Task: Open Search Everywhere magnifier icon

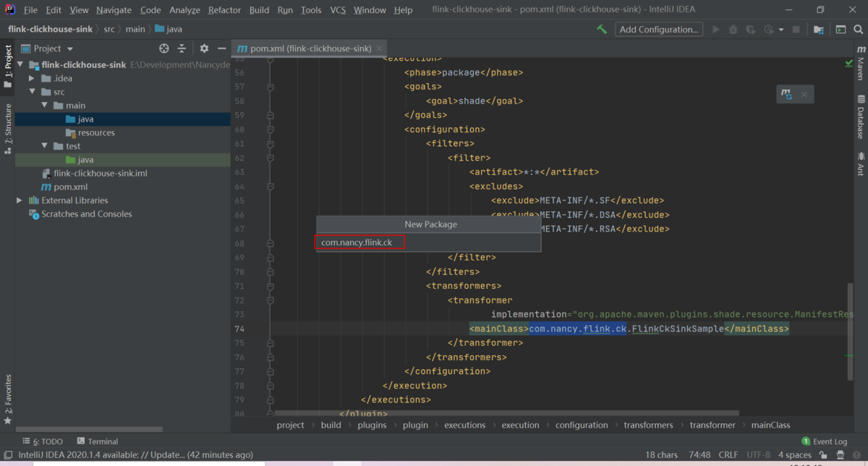Action: [x=858, y=30]
